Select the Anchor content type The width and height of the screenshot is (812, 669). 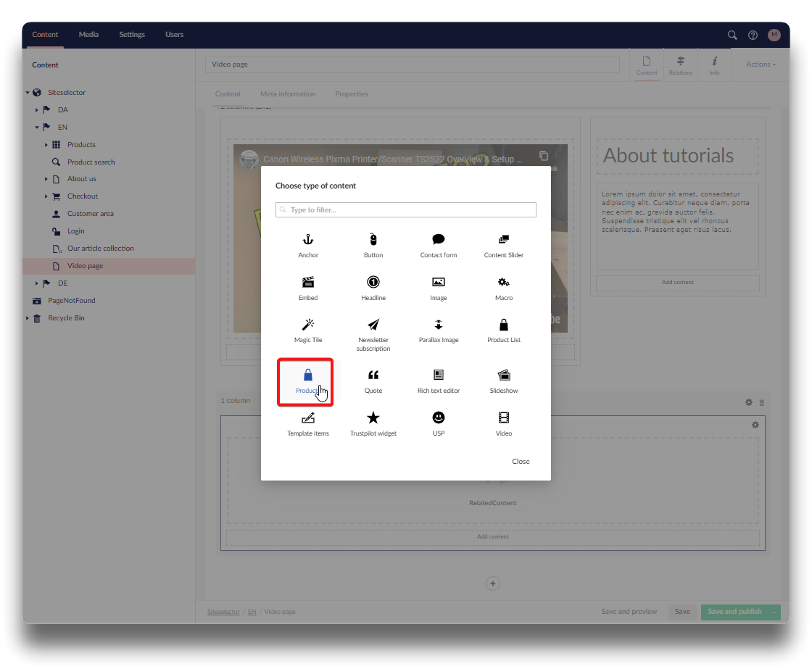308,240
